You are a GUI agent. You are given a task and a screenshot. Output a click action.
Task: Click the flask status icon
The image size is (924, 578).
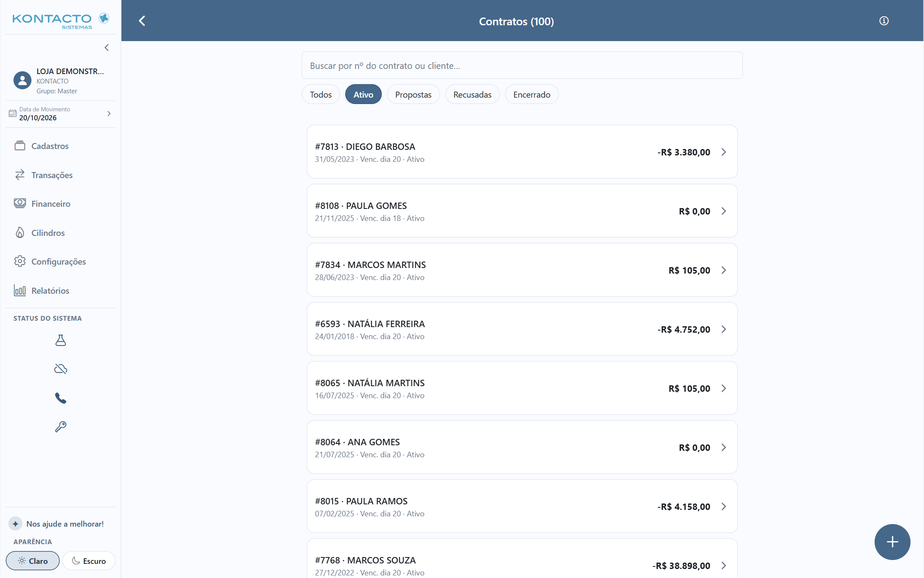point(61,340)
